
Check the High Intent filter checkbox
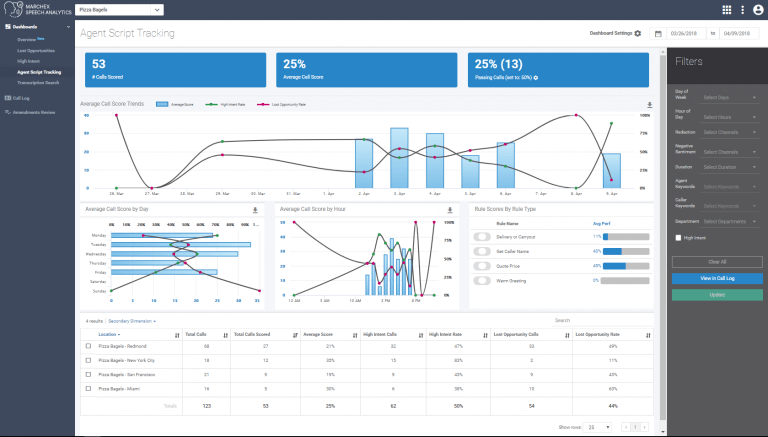point(678,238)
